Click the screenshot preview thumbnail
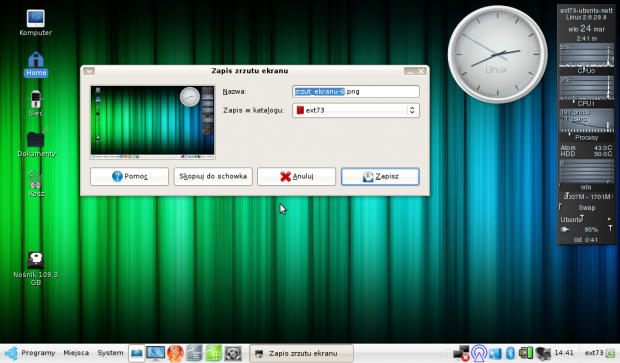Screen dimensions: 620x363 (153, 122)
